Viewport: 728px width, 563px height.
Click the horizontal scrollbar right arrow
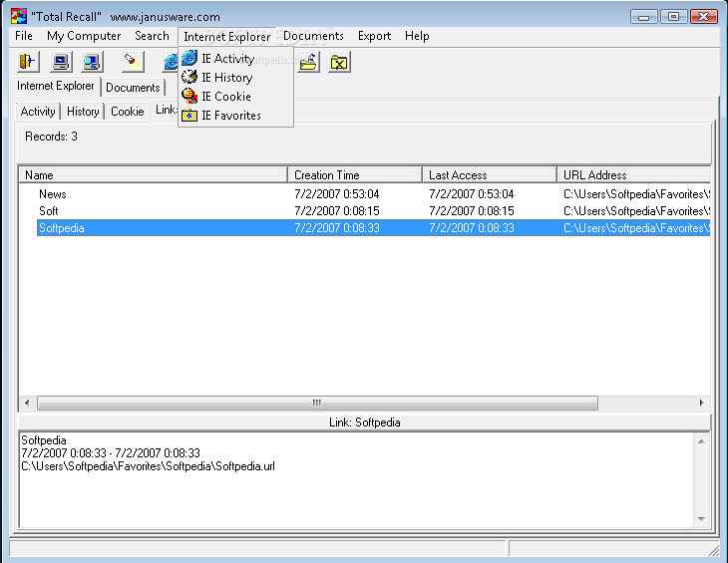click(702, 403)
